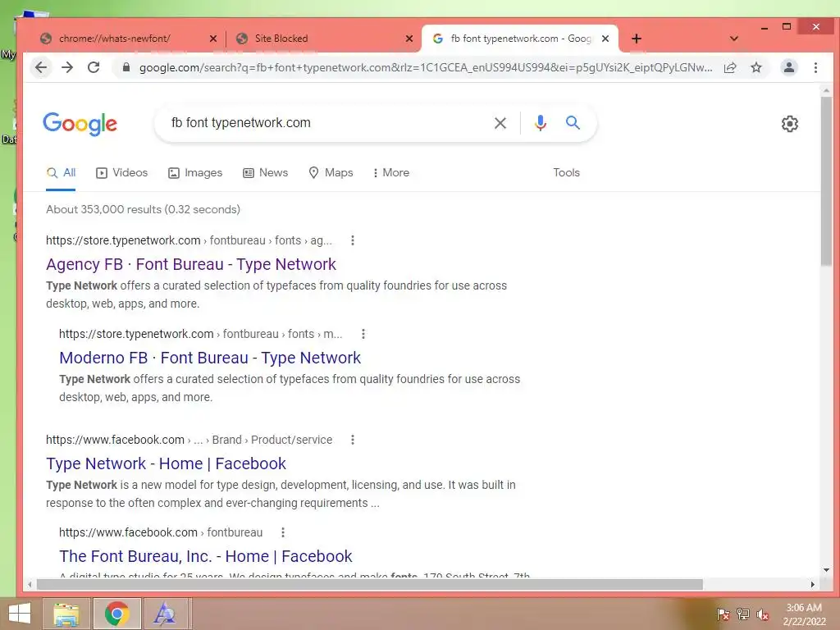Click the Google logo
The height and width of the screenshot is (630, 840).
pos(80,124)
